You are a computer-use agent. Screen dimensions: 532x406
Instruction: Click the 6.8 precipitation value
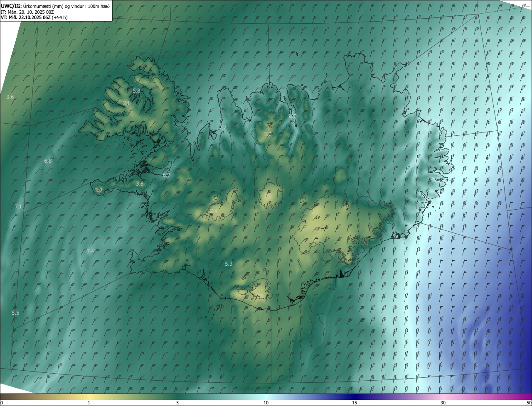point(48,161)
